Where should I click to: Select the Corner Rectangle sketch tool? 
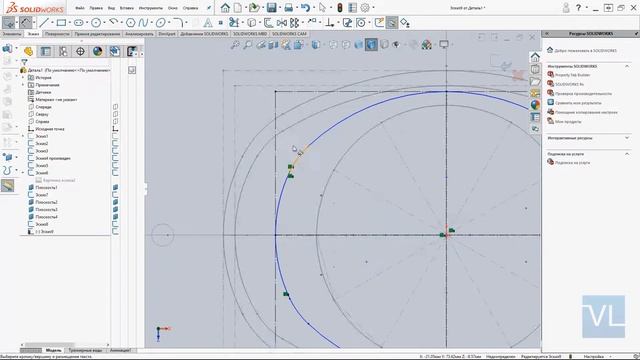(x=61, y=23)
